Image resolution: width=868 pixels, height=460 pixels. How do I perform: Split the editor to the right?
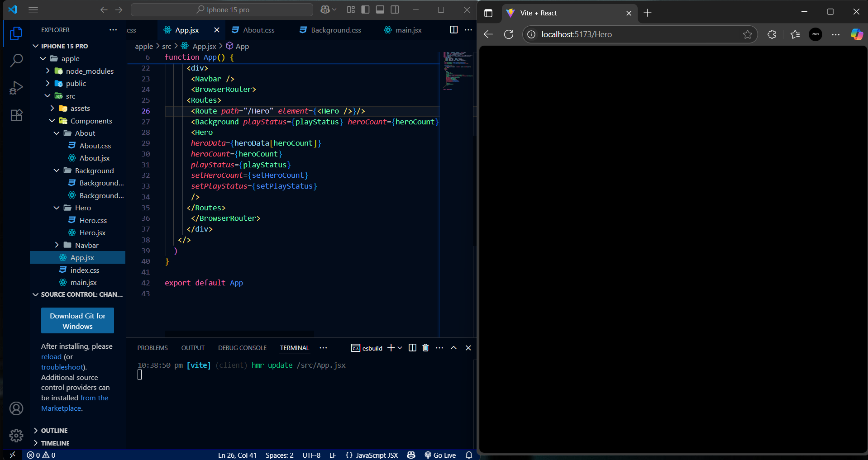[x=453, y=30]
